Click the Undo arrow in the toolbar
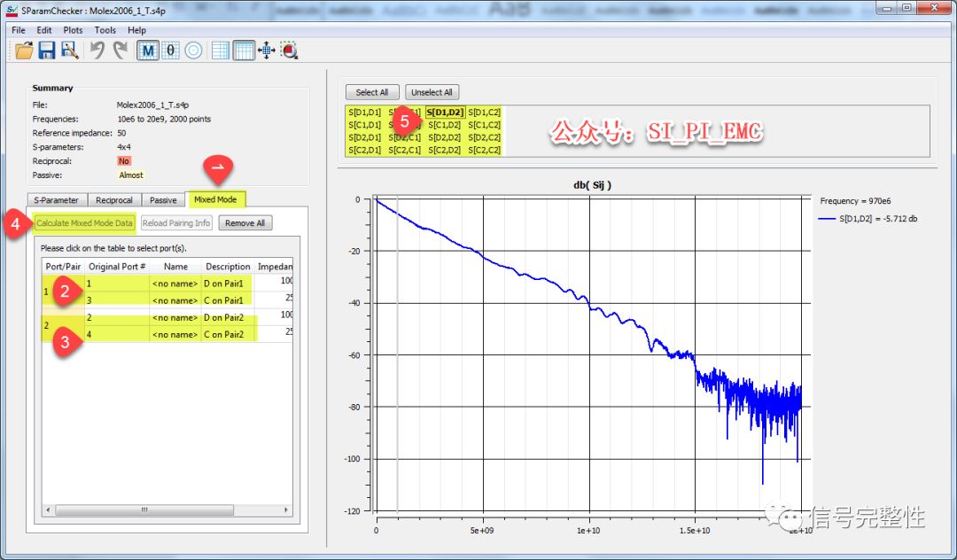The image size is (957, 560). click(97, 51)
